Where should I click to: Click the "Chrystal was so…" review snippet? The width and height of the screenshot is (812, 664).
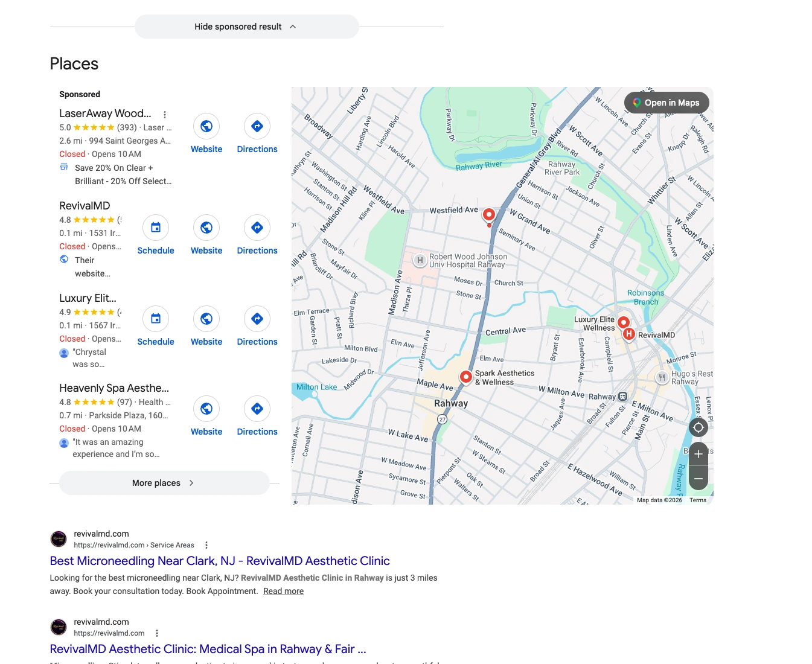(89, 358)
